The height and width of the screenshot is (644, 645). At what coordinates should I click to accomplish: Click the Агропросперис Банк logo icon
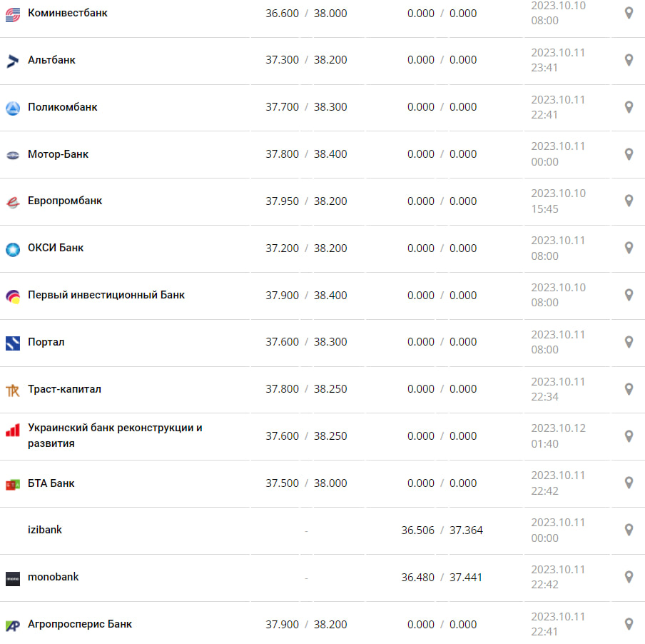coord(13,625)
